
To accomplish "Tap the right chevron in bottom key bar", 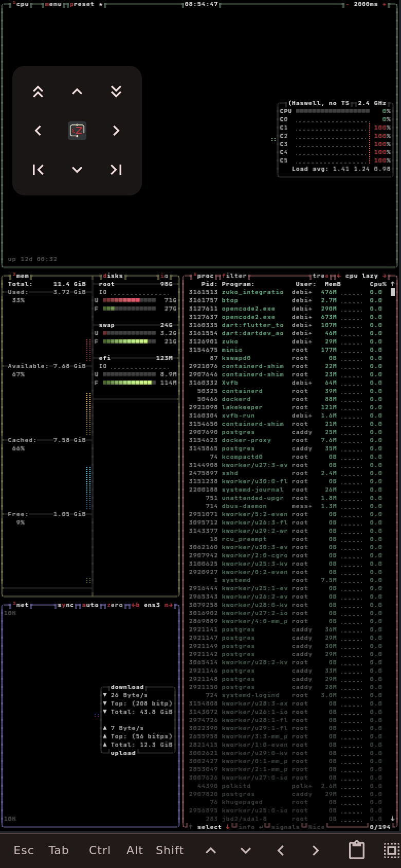I will click(316, 851).
